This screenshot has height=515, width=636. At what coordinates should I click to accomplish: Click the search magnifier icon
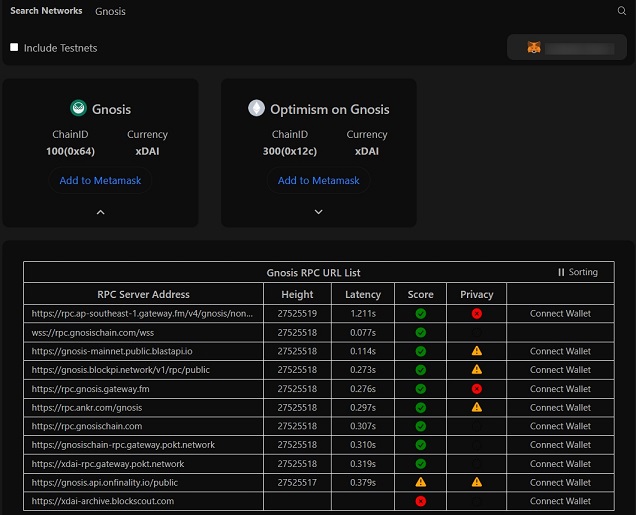click(x=622, y=11)
